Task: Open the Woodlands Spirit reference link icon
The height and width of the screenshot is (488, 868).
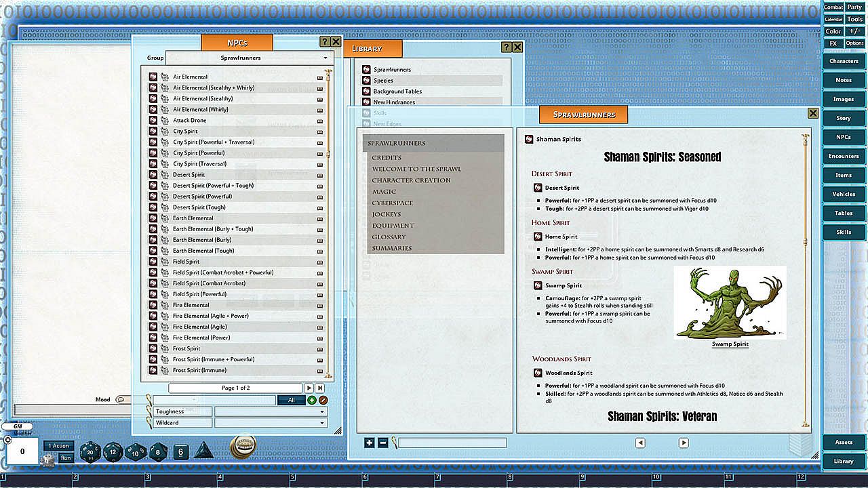Action: coord(538,373)
